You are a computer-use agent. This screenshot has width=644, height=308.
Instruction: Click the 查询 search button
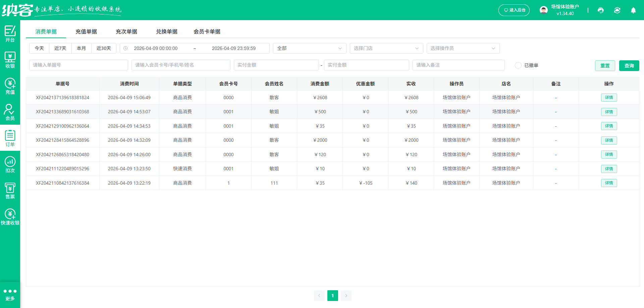tap(629, 65)
